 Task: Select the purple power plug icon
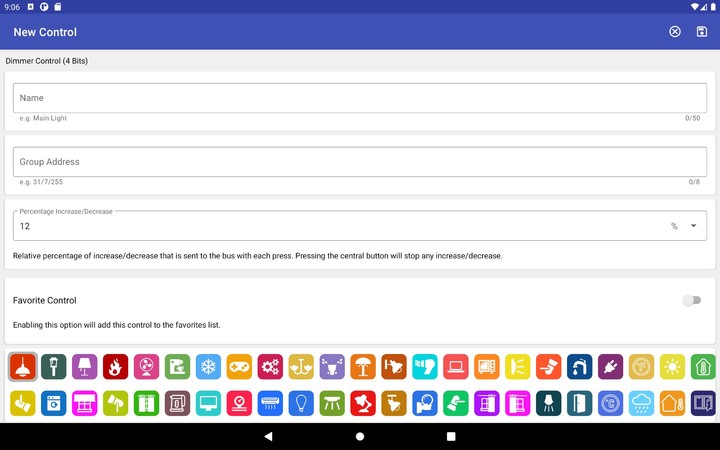(x=610, y=366)
